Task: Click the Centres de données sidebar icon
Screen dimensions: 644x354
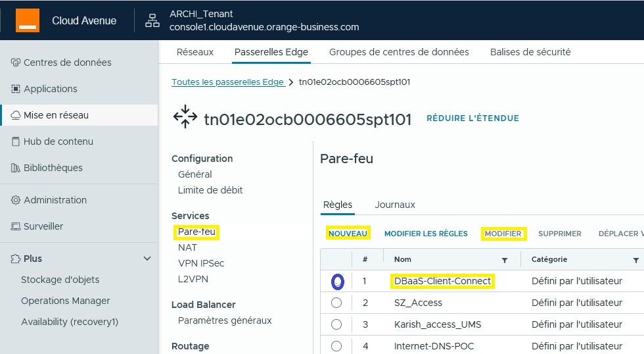Action: click(16, 63)
